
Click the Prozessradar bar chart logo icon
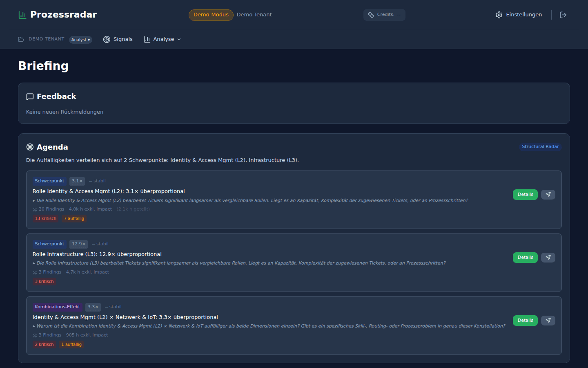point(22,15)
